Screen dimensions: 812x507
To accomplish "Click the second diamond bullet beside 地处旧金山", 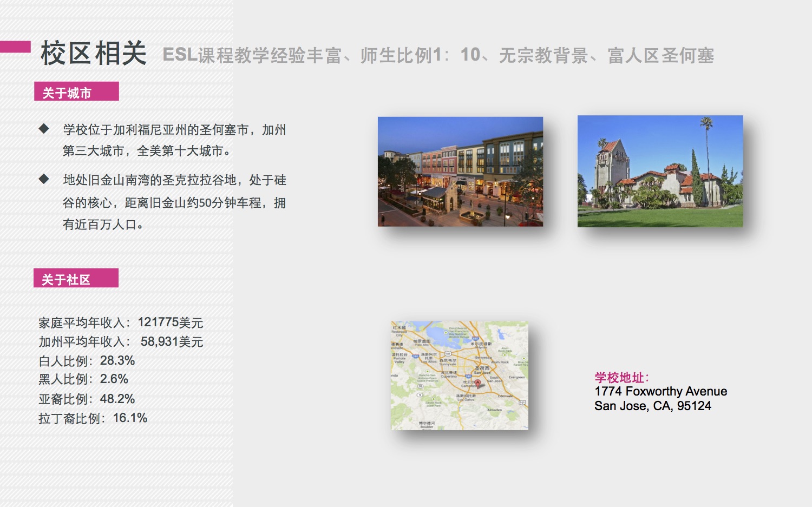I will point(44,179).
